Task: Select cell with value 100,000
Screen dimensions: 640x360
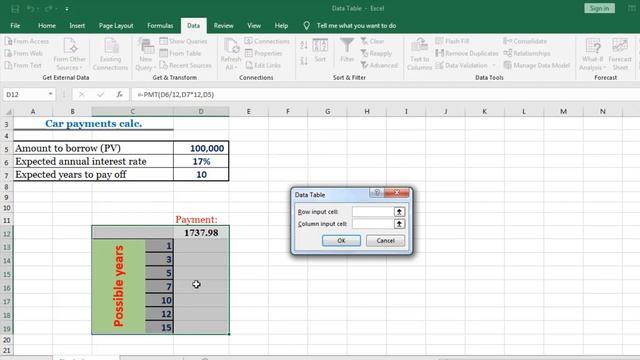Action: pyautogui.click(x=201, y=148)
